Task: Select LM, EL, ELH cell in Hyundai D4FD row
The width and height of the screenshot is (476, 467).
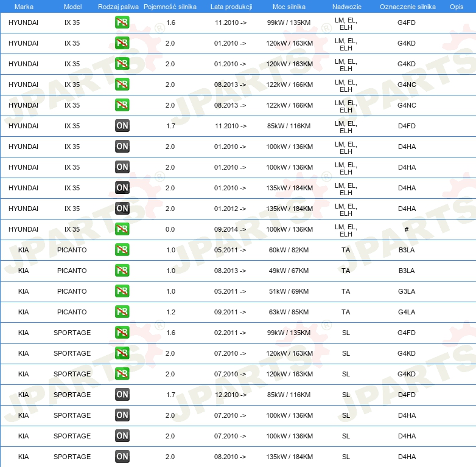Action: point(346,127)
